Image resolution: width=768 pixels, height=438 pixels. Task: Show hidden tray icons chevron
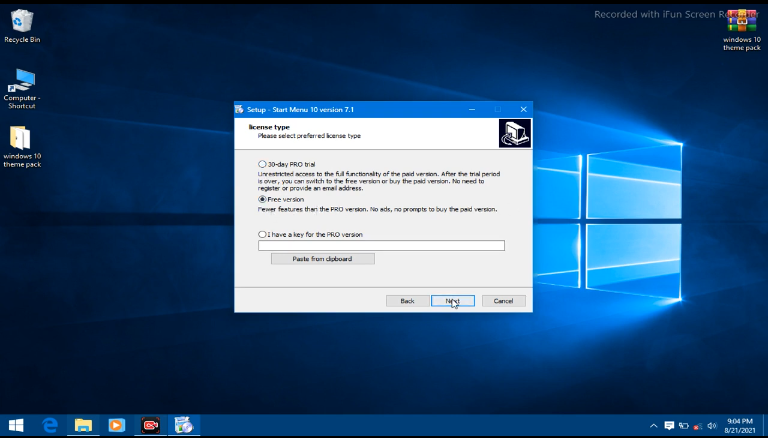click(x=653, y=426)
